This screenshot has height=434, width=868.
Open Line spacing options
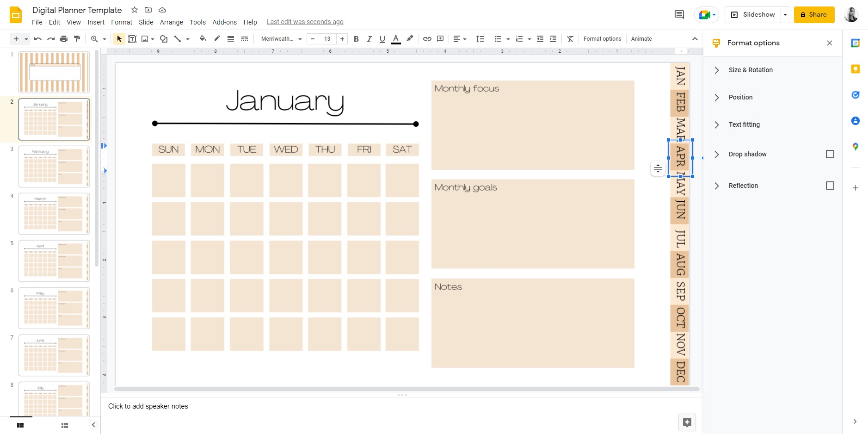point(480,39)
